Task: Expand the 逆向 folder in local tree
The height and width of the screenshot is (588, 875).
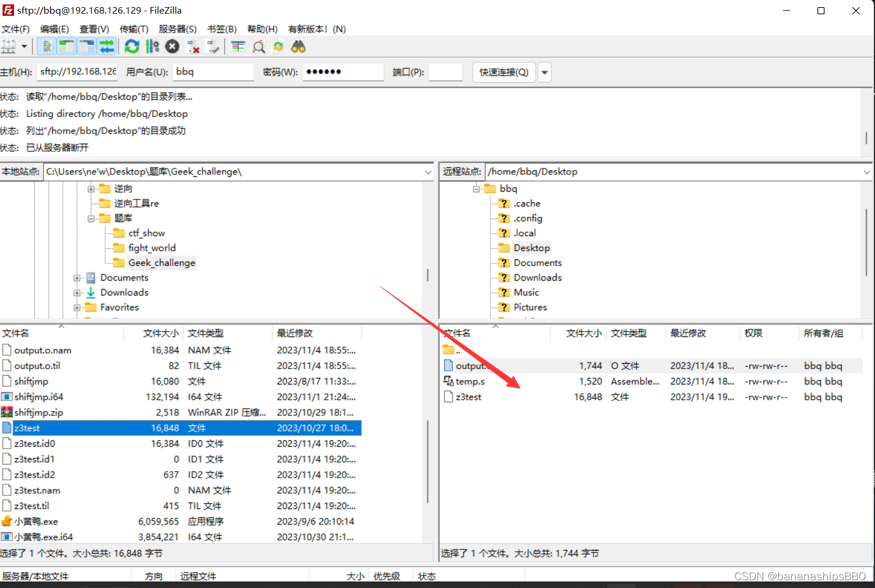Action: coord(91,189)
